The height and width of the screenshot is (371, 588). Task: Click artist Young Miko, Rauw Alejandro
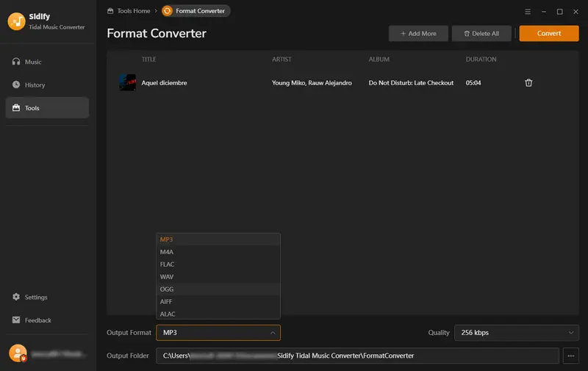(x=312, y=83)
